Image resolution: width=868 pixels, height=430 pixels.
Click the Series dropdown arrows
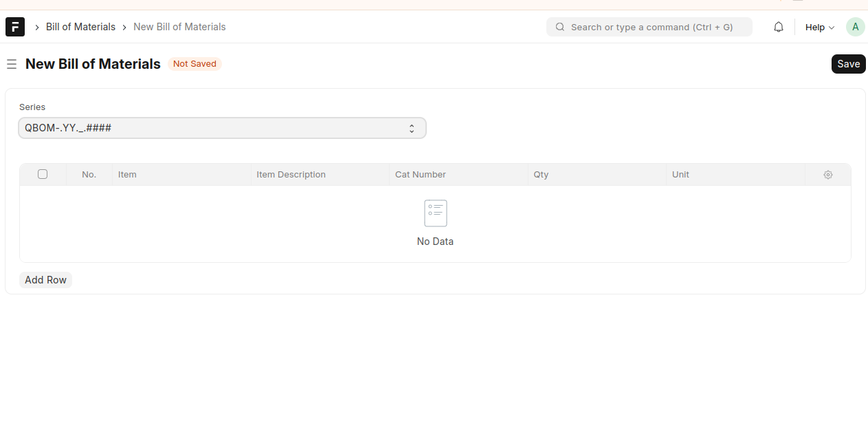point(412,128)
